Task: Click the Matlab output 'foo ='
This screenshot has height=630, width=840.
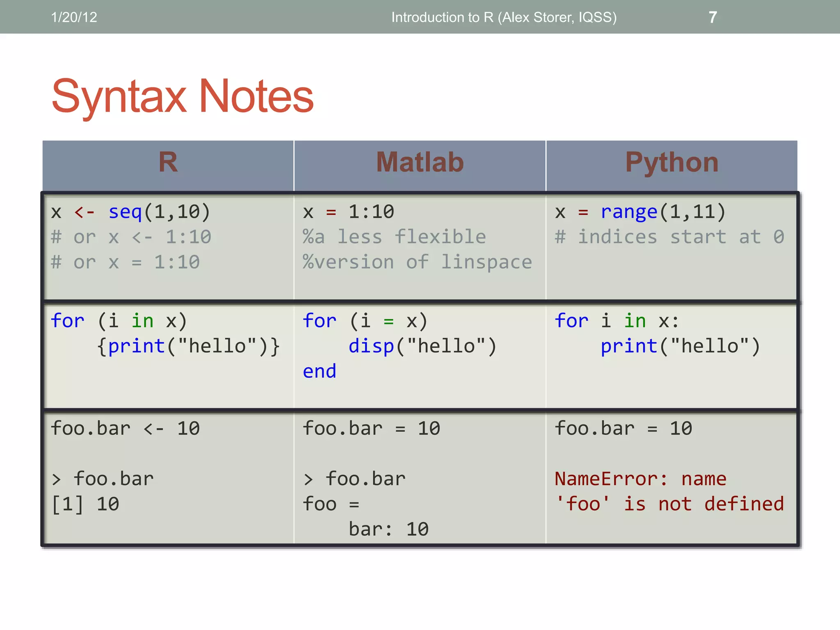Action: tap(331, 504)
